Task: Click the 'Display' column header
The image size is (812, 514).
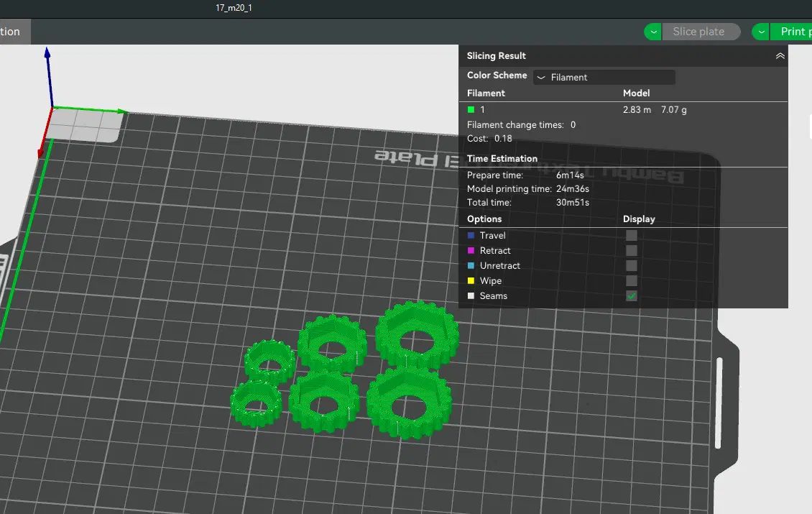Action: pyautogui.click(x=639, y=219)
